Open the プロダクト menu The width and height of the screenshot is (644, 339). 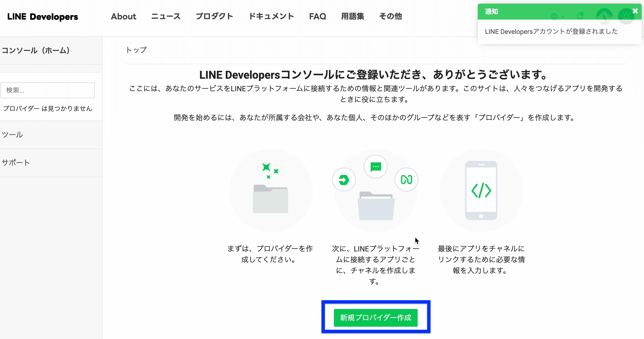point(214,16)
